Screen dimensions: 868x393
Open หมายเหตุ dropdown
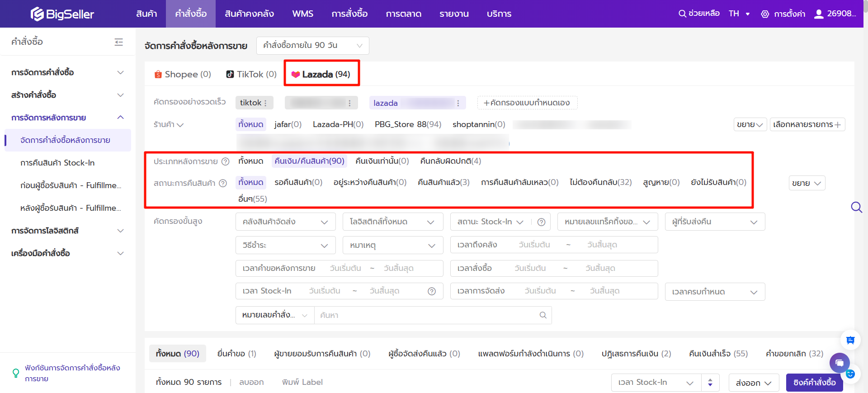coord(392,245)
